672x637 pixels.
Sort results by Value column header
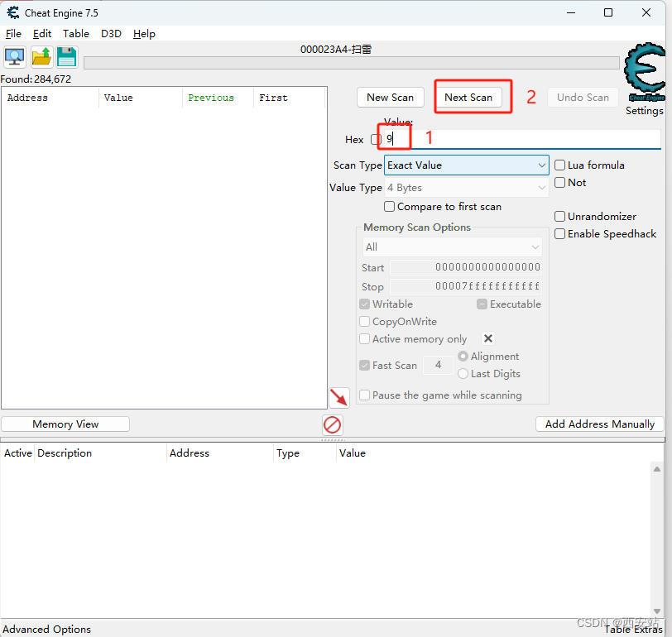(141, 98)
